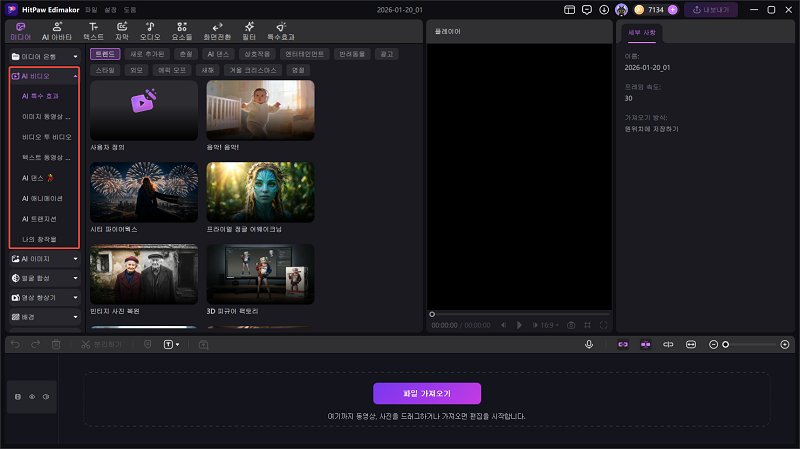Toggle the track lock icon in timeline
Image resolution: width=800 pixels, height=449 pixels.
click(17, 397)
